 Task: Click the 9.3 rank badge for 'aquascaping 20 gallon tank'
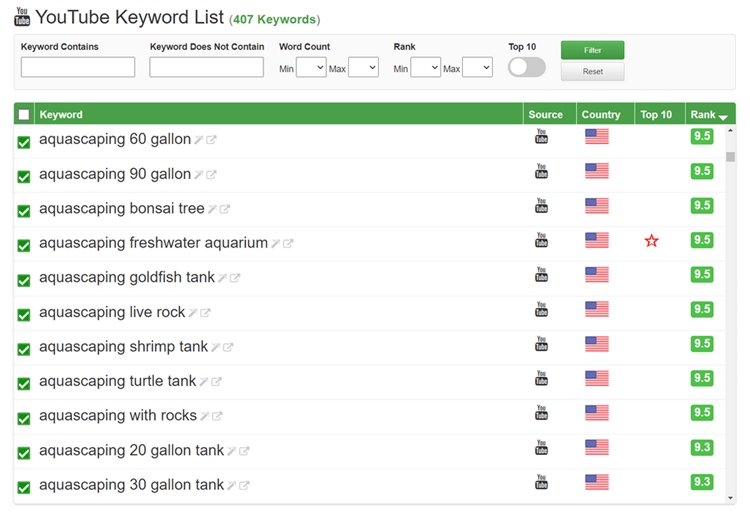pyautogui.click(x=702, y=447)
